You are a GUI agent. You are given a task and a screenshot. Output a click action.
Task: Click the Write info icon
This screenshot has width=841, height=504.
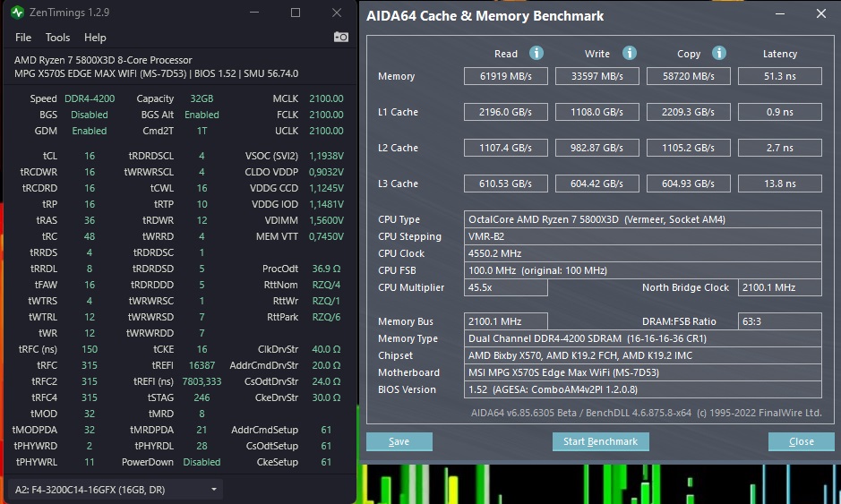(629, 53)
